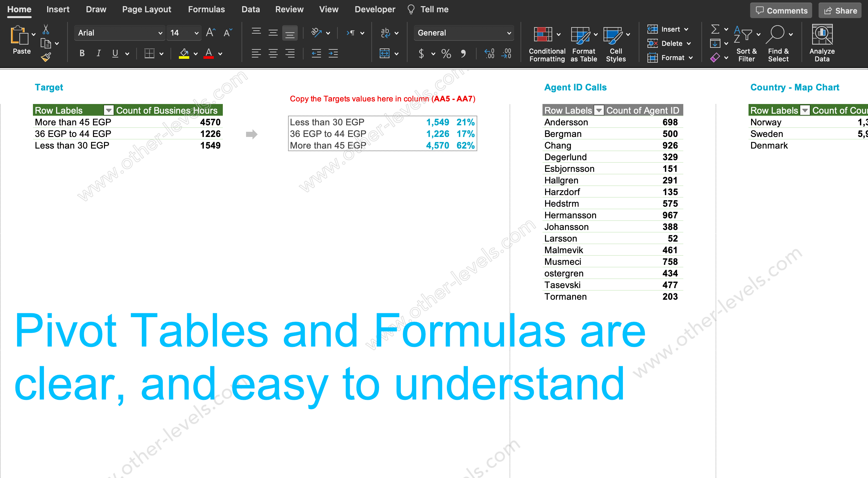The width and height of the screenshot is (868, 478).
Task: Click the Merge & Center icon
Action: coord(385,53)
